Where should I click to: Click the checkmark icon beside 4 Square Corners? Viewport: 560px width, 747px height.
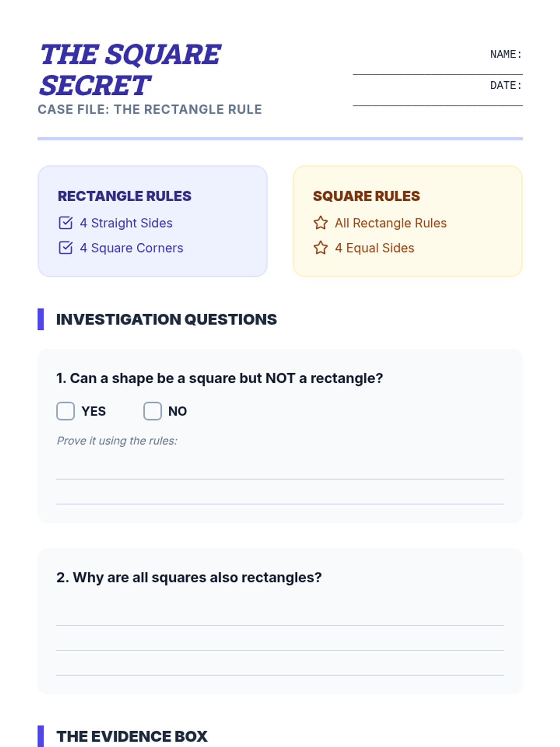click(x=66, y=247)
